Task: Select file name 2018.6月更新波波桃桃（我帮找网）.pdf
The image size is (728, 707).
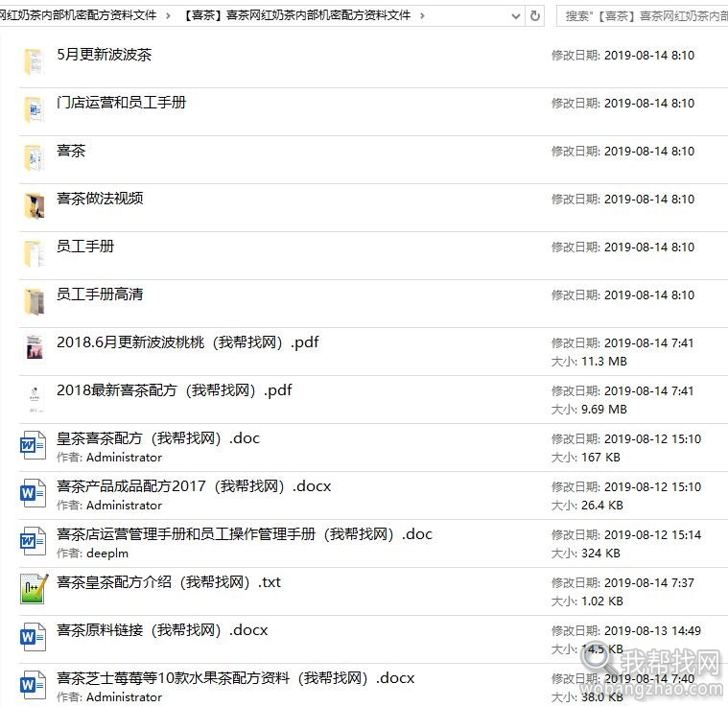Action: tap(188, 342)
